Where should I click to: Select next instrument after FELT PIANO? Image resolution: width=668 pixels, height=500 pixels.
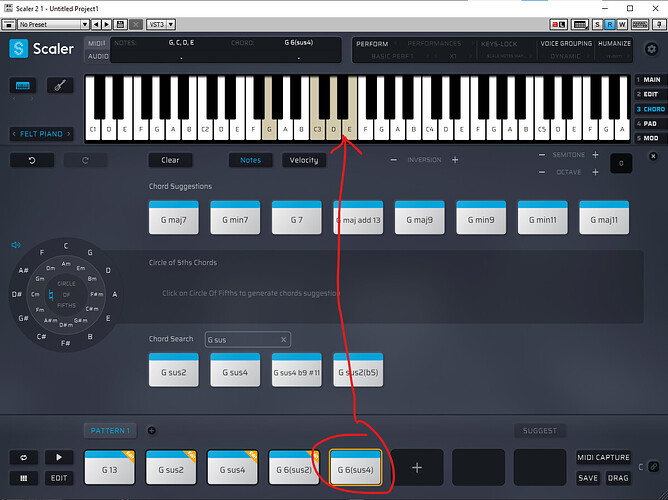click(x=69, y=134)
